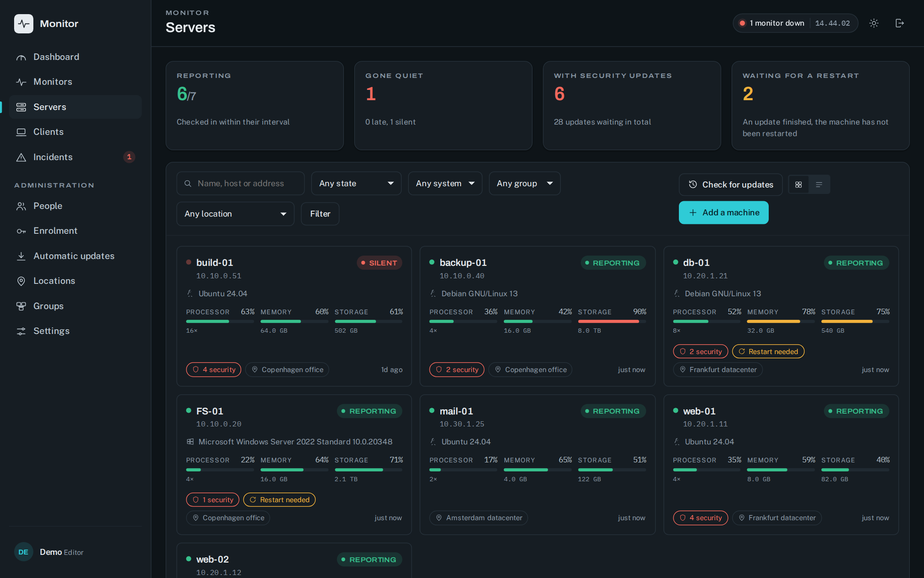Click Check for updates button
This screenshot has height=578, width=924.
(731, 185)
